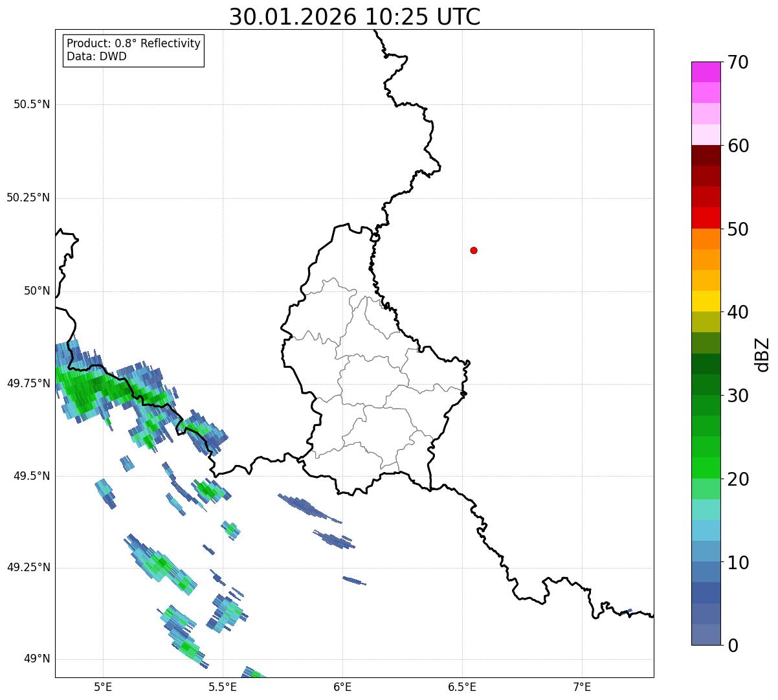Click the title "30.01.2026 10:25 UTC"

(355, 17)
